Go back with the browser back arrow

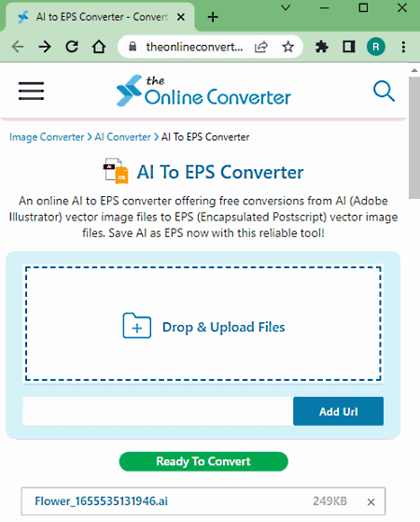pyautogui.click(x=18, y=47)
